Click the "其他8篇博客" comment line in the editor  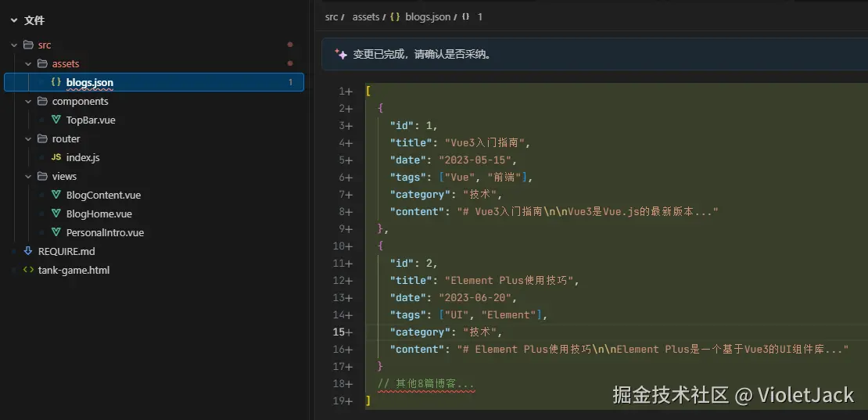pos(426,383)
